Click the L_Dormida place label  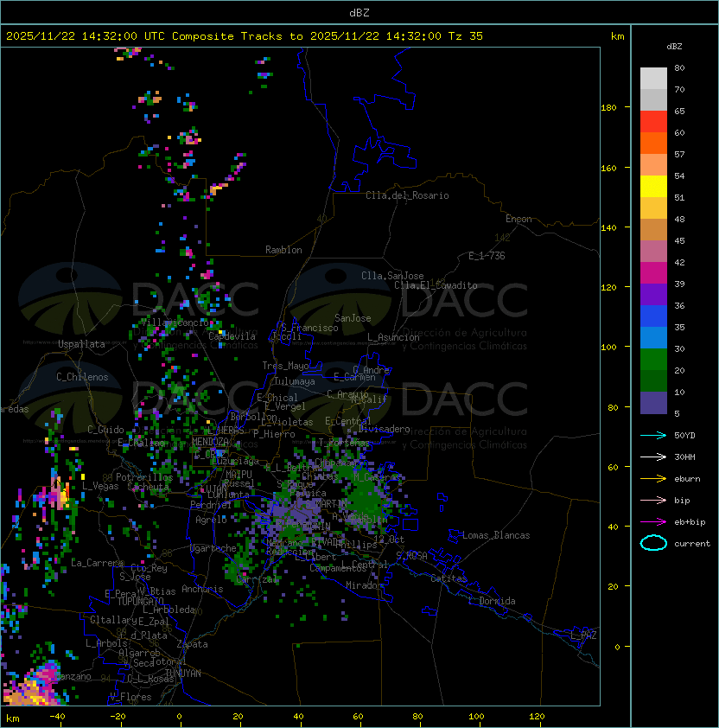click(492, 601)
